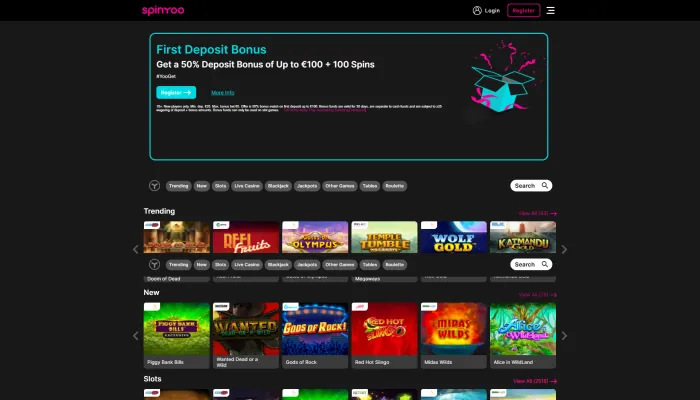700x400 pixels.
Task: Click the Search box in the sticky filter bar over Trending
Action: tap(531, 265)
